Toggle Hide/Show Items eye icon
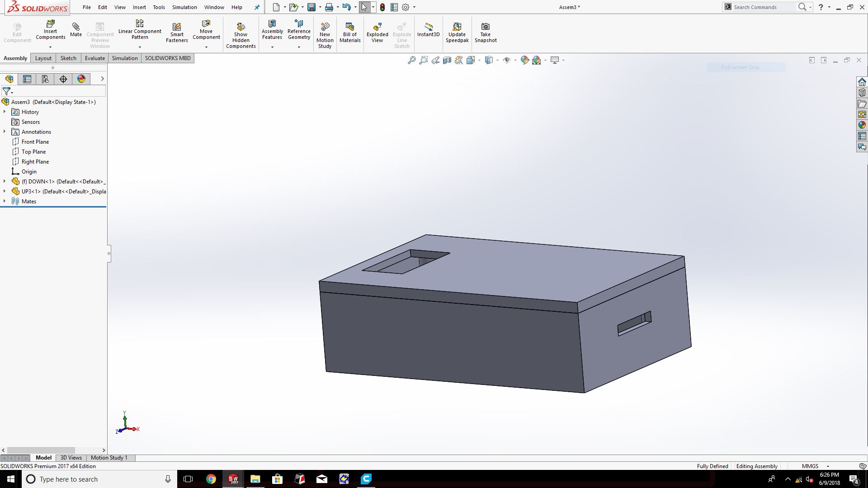The image size is (868, 488). 507,60
